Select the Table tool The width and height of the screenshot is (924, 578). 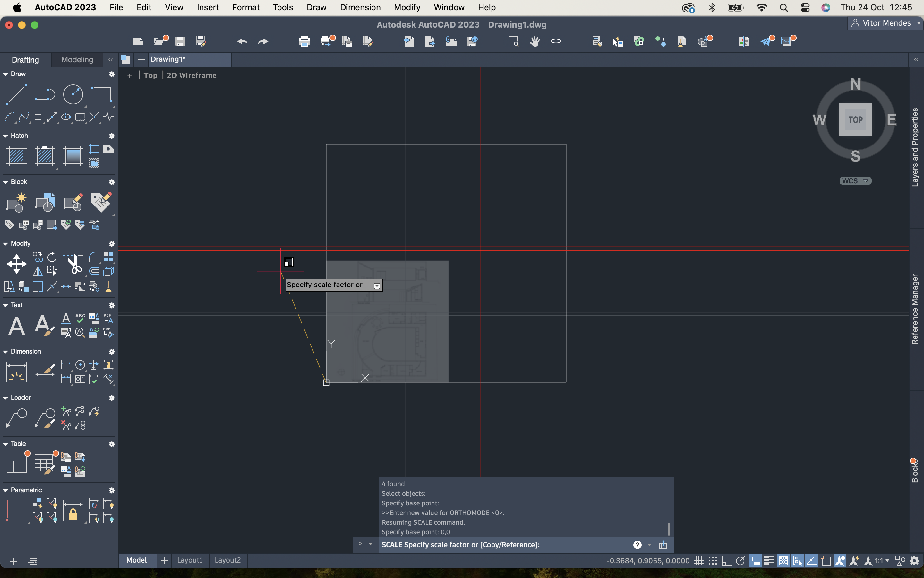coord(16,464)
